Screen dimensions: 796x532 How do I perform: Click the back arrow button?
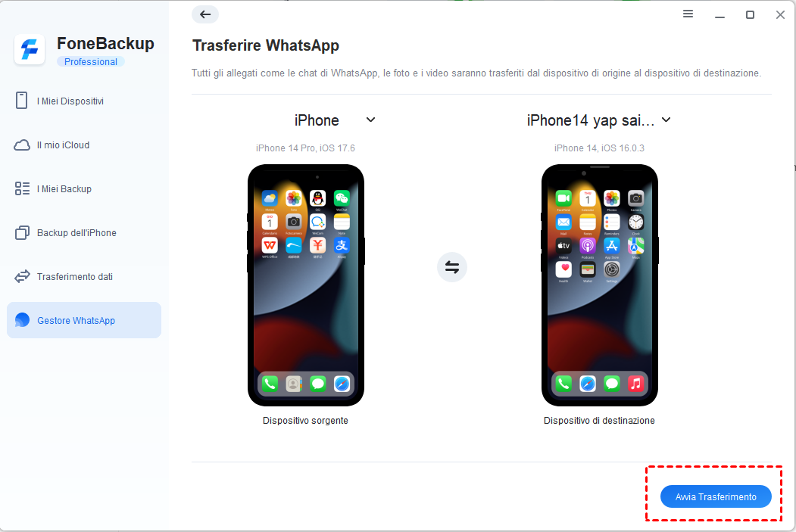[205, 14]
